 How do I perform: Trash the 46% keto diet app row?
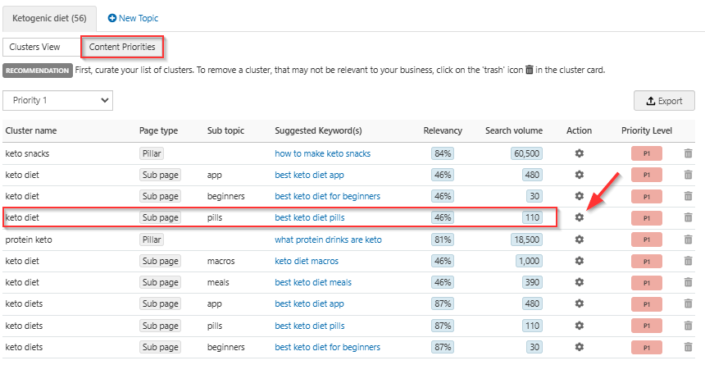coord(688,174)
